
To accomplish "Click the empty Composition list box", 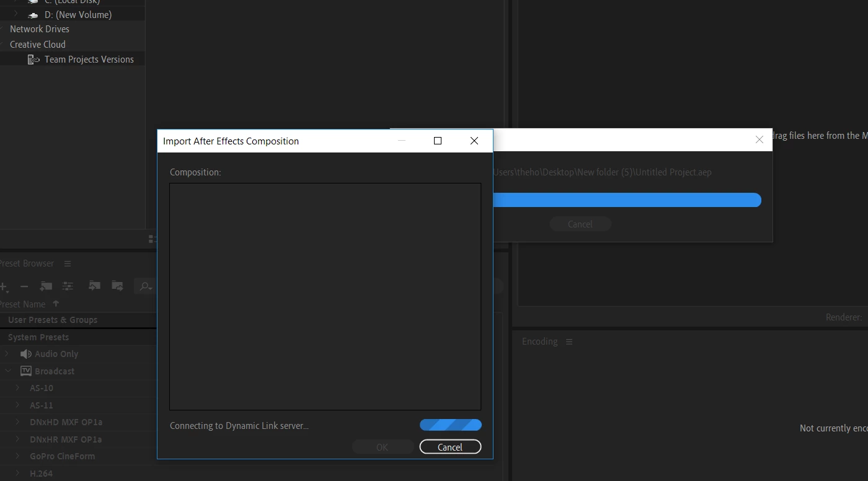I will (325, 296).
